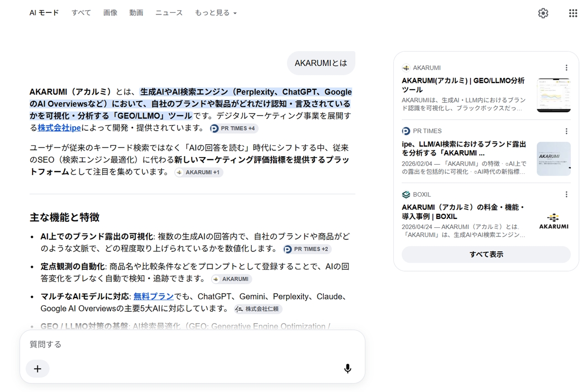Open the PR TIMES +2 citation chip

307,249
